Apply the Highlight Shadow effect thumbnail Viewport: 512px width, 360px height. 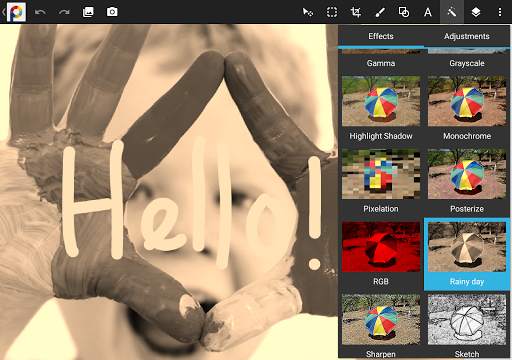tap(381, 101)
